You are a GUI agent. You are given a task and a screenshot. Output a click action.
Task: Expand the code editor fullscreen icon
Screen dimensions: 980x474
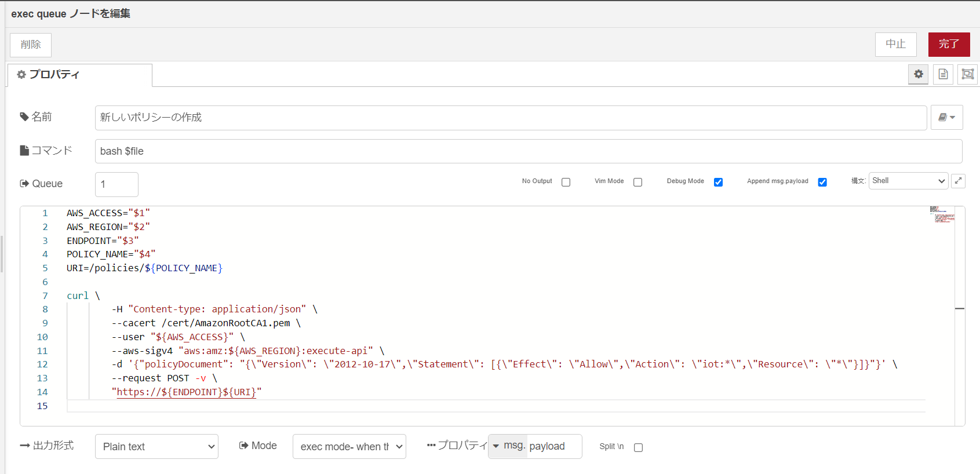coord(959,181)
